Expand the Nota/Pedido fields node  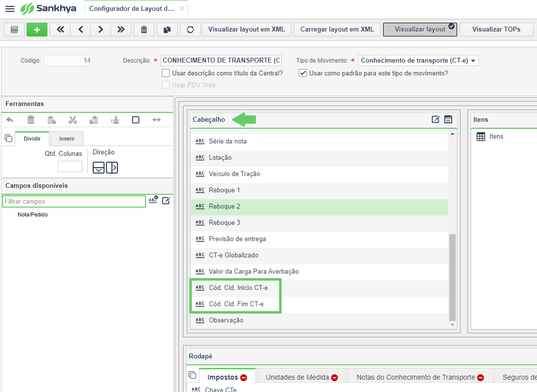click(x=33, y=214)
